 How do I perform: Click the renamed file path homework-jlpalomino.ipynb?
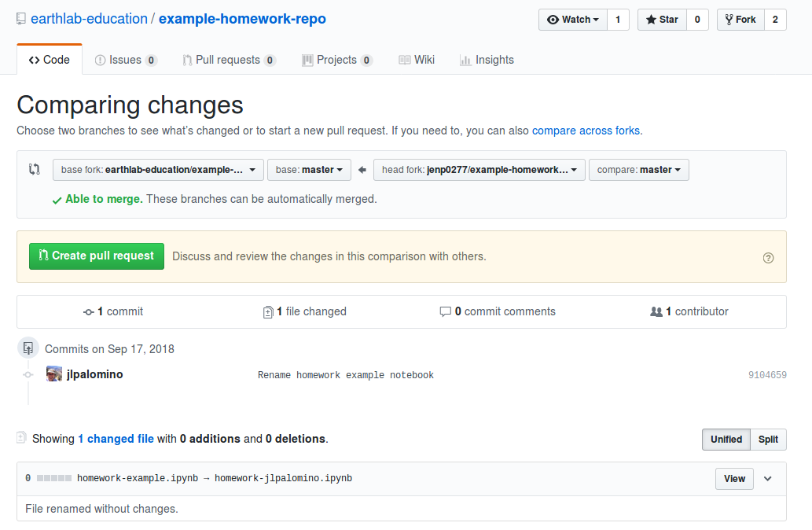click(x=283, y=478)
